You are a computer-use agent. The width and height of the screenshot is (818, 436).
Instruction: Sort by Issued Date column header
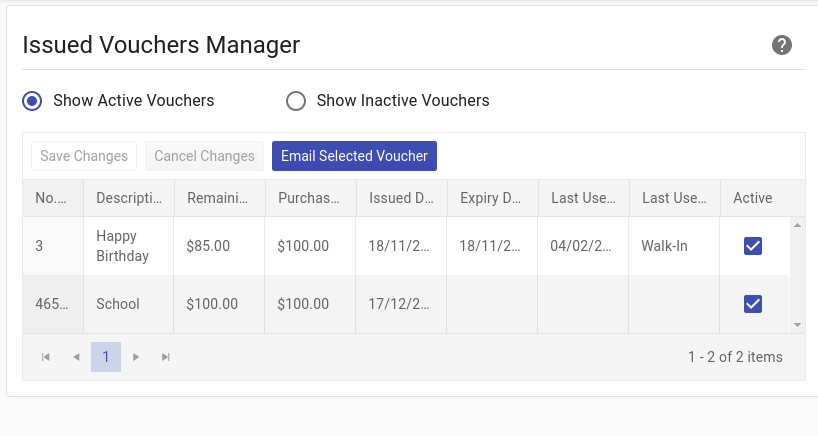click(x=401, y=198)
